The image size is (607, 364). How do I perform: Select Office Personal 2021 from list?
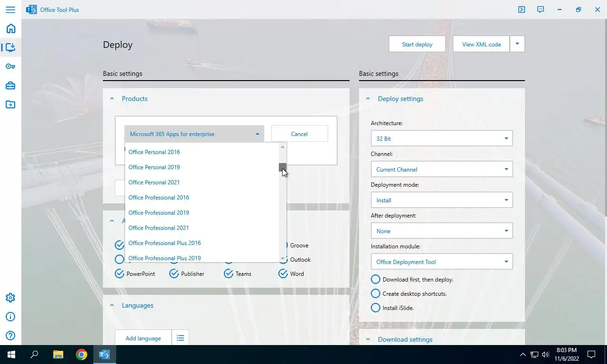click(x=202, y=182)
